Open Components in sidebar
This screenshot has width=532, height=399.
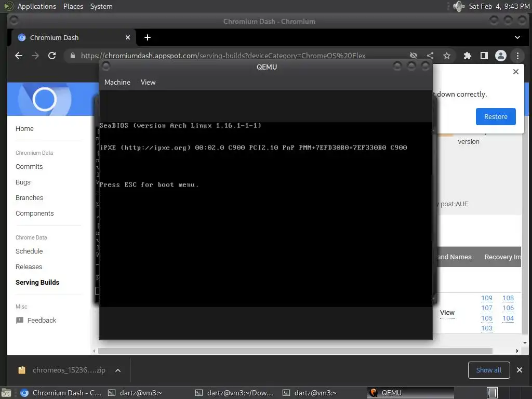(35, 214)
